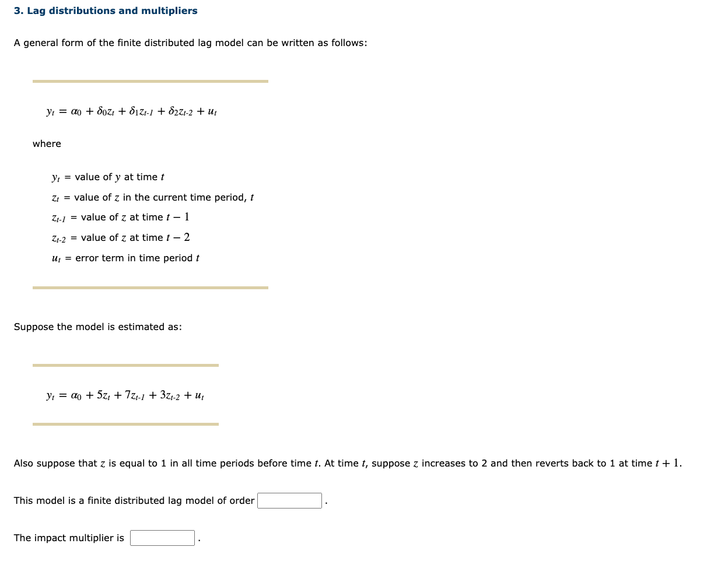Click the input box after 'distributed lag model of order'
The width and height of the screenshot is (728, 568).
point(289,500)
